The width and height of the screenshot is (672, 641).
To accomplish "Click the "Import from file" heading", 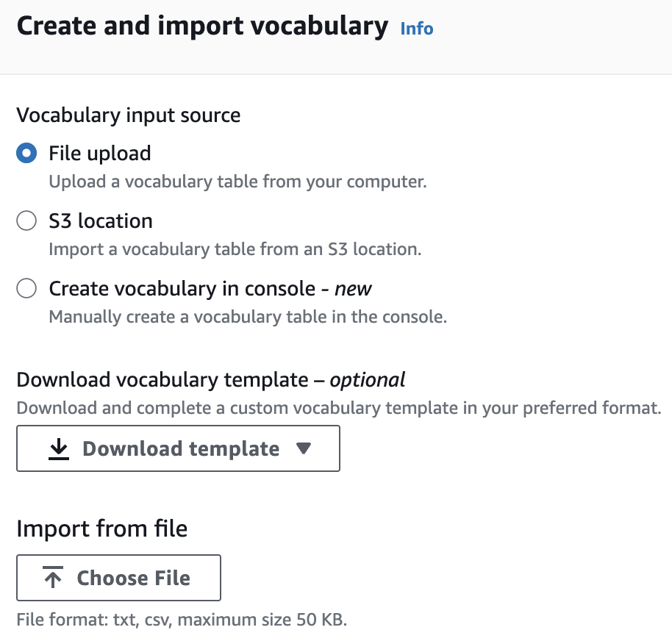I will (x=102, y=529).
